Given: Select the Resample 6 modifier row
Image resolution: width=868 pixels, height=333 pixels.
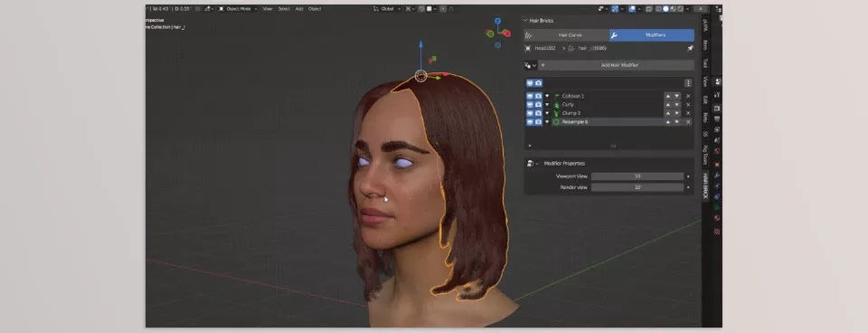Looking at the screenshot, I should (608, 122).
